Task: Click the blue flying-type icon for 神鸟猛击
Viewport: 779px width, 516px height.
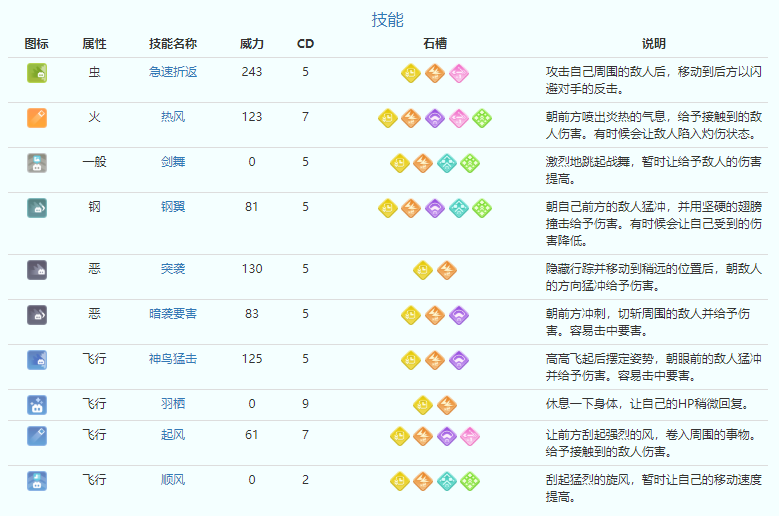Action: point(37,360)
